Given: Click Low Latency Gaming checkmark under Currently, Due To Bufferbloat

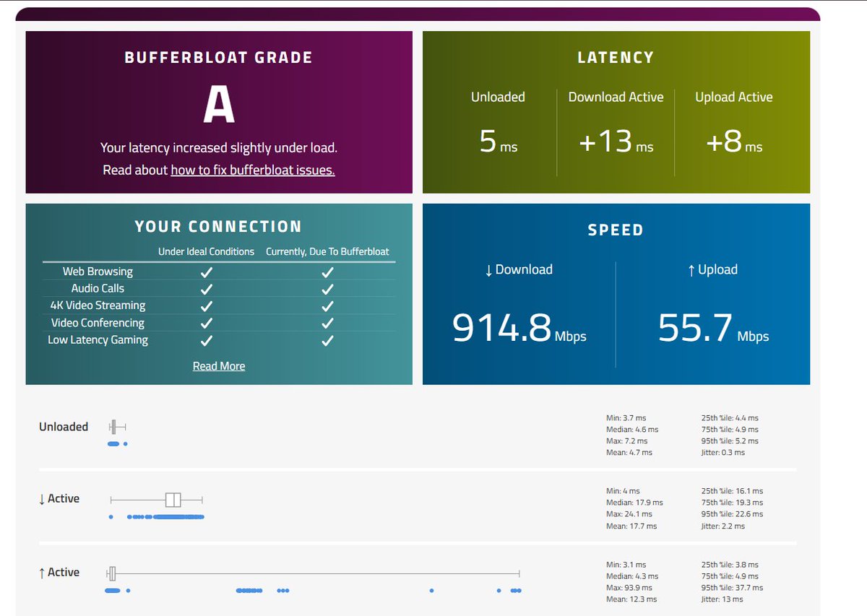Looking at the screenshot, I should (327, 340).
